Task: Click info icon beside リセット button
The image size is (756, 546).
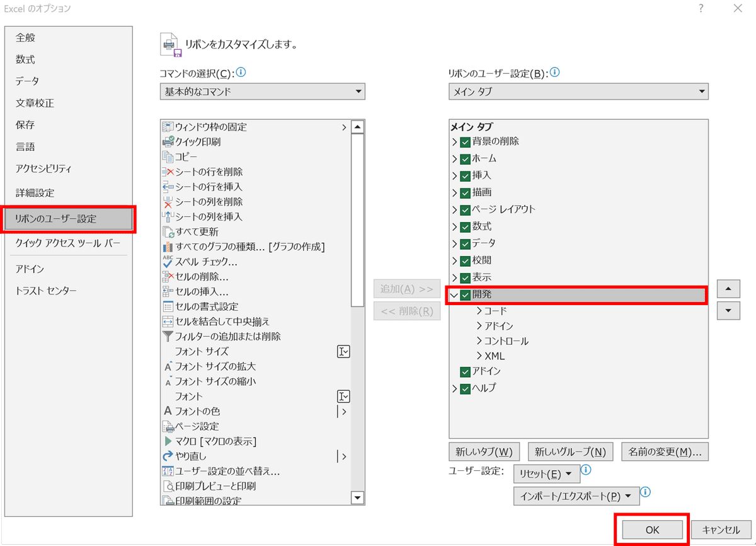Action: (586, 470)
